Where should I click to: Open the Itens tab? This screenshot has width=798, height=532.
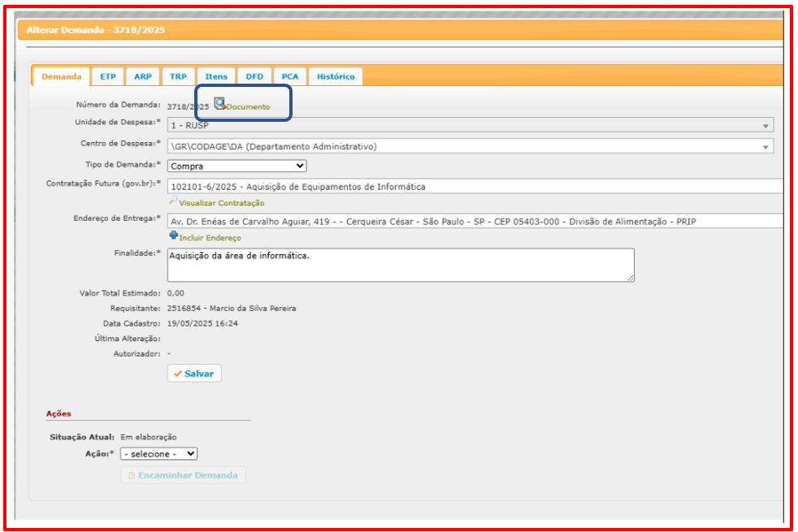[216, 76]
